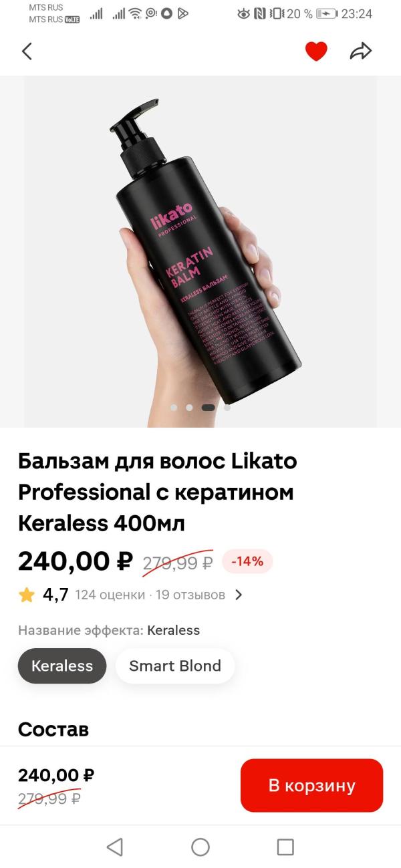The height and width of the screenshot is (868, 401).
Task: Tap the back arrow icon
Action: tap(27, 51)
